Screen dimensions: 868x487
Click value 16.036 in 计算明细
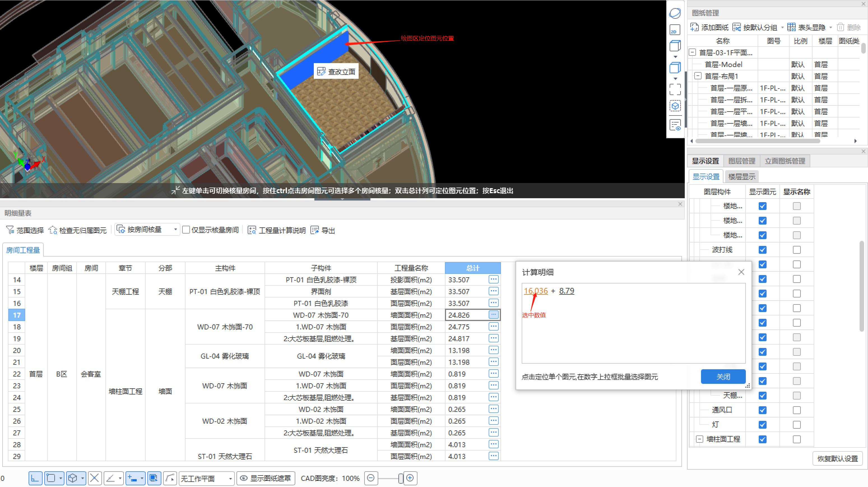coord(536,291)
